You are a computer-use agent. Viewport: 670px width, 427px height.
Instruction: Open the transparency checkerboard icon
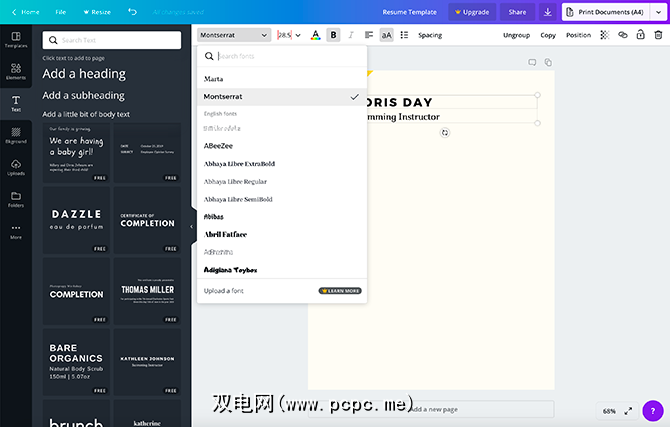604,35
